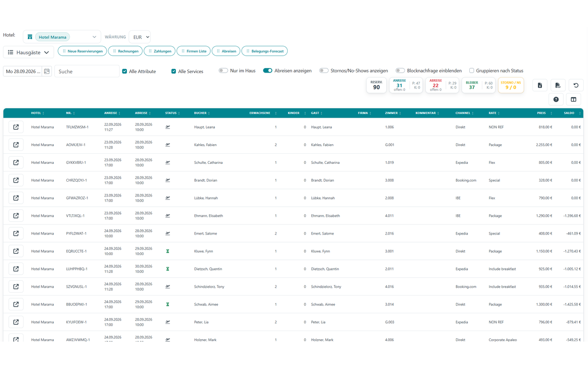
Task: Filter by the Storno / NS counter
Action: (x=511, y=85)
